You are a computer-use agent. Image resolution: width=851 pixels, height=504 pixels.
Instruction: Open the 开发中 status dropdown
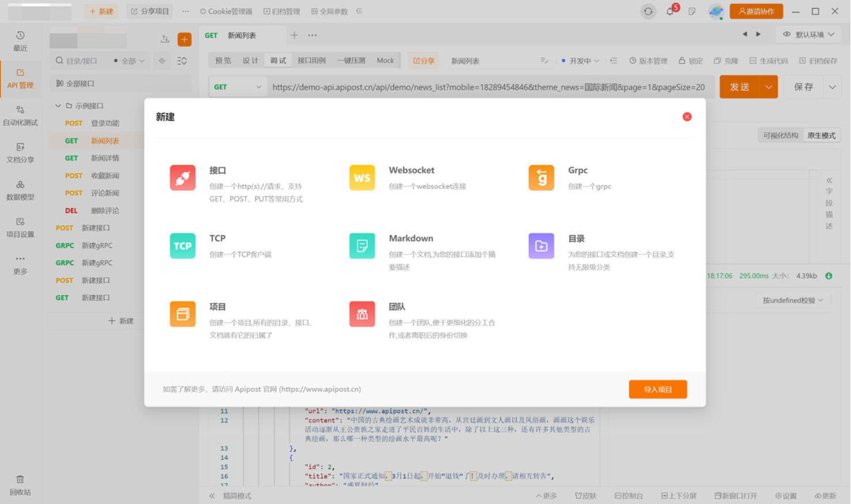point(580,61)
